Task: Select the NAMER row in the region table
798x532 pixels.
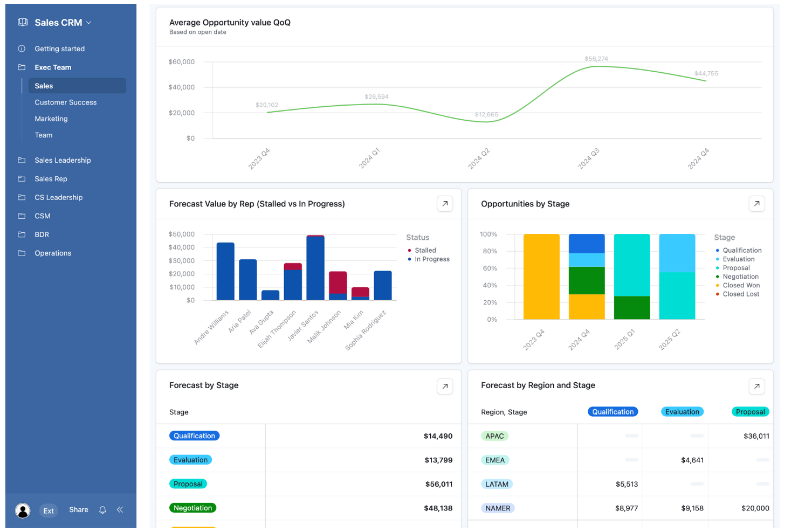Action: click(x=497, y=508)
